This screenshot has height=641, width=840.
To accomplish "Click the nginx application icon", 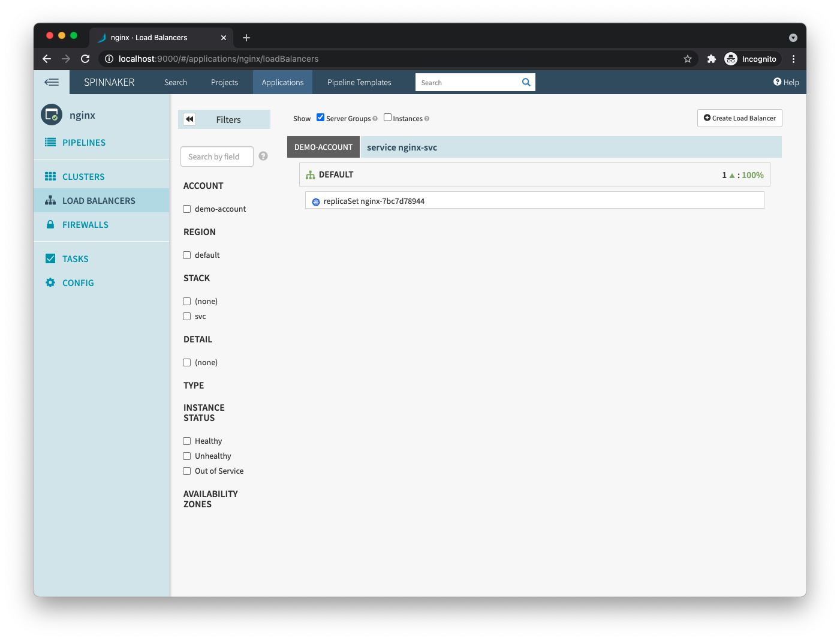I will 52,115.
